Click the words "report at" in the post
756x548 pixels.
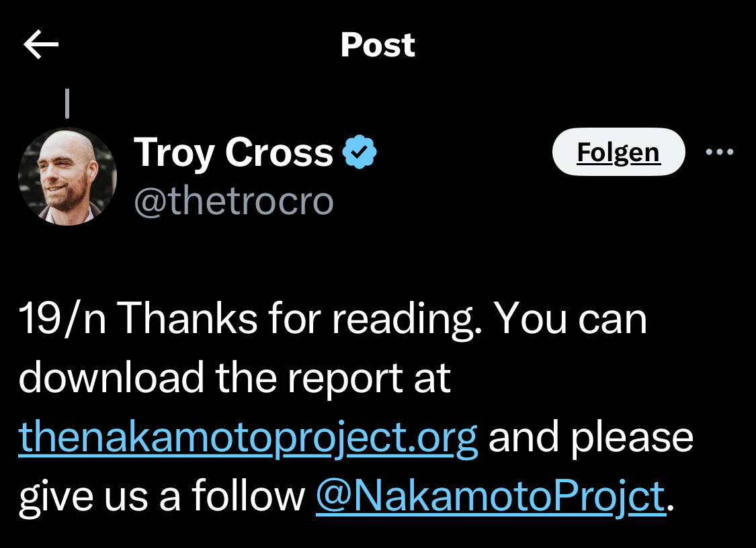pos(369,378)
